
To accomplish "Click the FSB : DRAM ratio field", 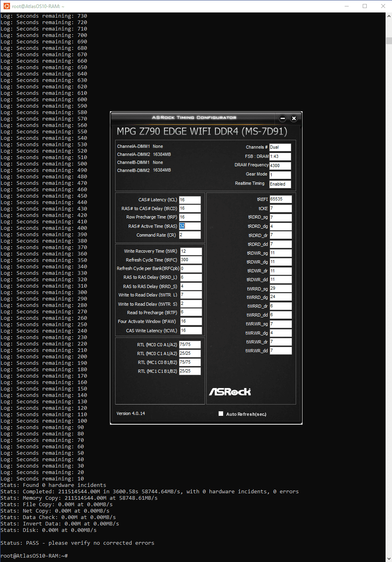I will pyautogui.click(x=280, y=157).
